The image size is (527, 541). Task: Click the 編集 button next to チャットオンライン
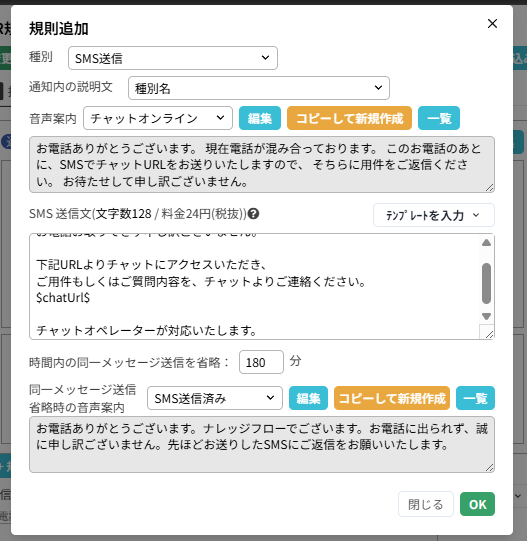260,118
